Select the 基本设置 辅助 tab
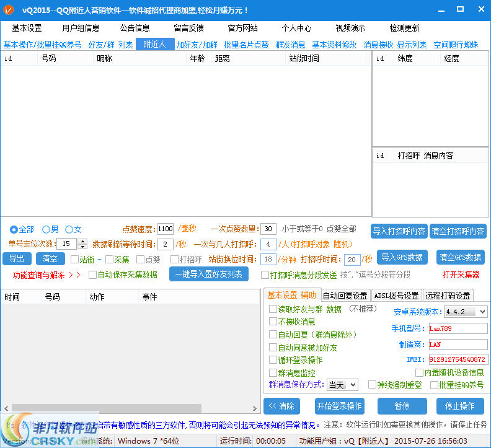The width and height of the screenshot is (491, 448). [x=291, y=295]
